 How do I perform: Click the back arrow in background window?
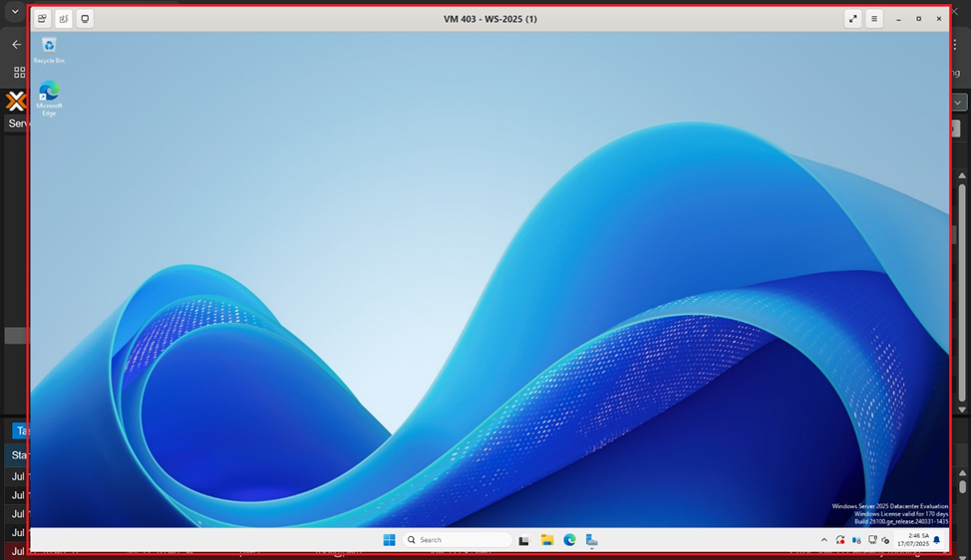point(16,45)
